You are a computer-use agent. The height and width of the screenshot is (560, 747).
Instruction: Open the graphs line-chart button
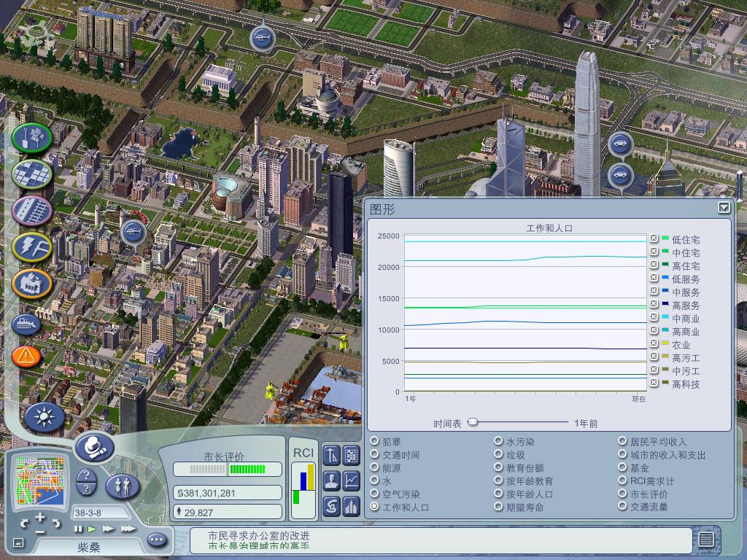click(x=352, y=481)
